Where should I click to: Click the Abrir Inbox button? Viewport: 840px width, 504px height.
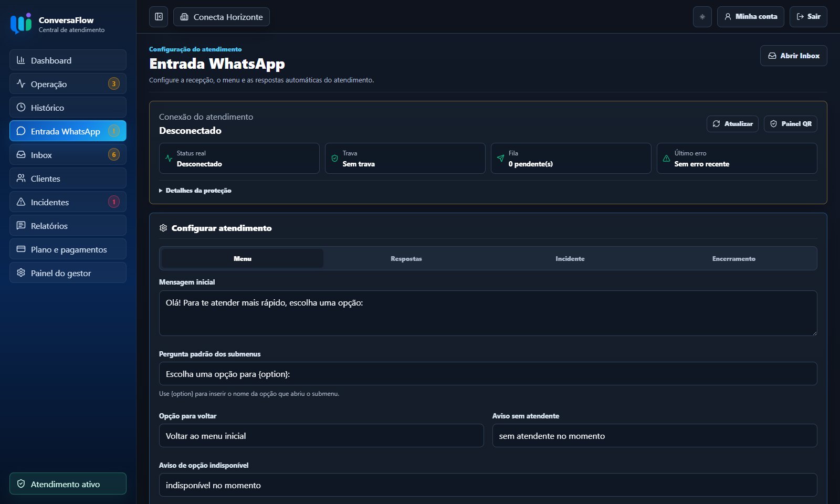(793, 56)
